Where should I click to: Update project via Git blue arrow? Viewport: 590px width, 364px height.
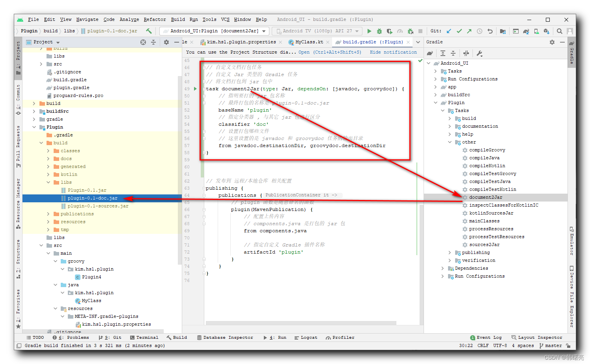[x=449, y=31]
